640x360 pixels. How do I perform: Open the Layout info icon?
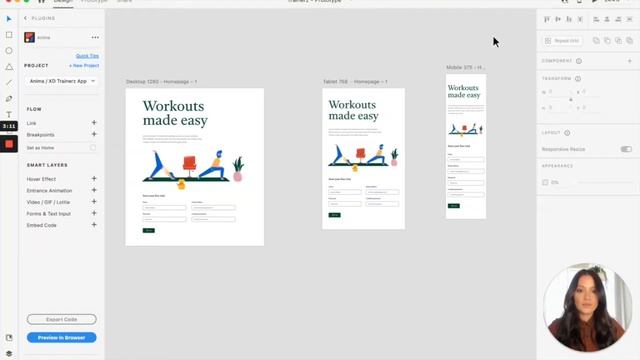(567, 133)
